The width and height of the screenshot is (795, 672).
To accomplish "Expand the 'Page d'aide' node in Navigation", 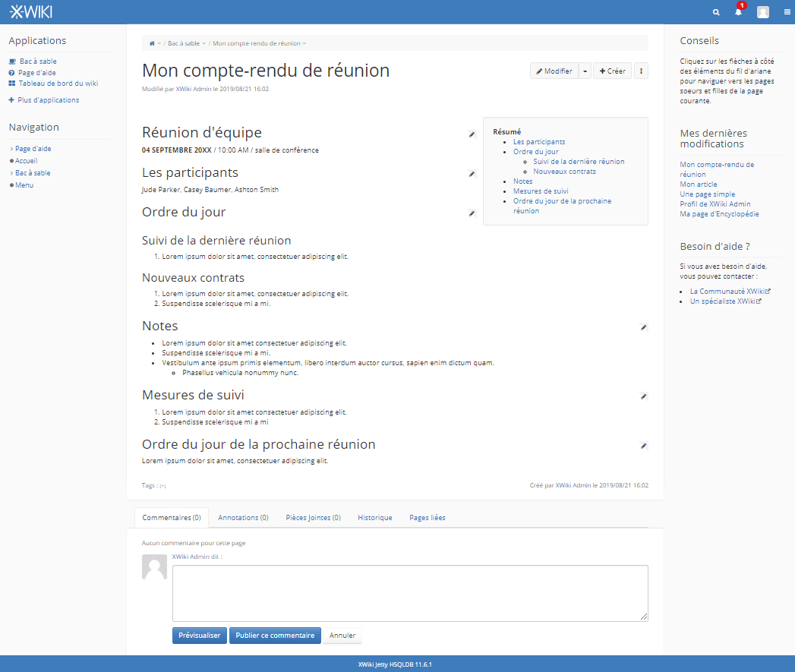I will [x=11, y=149].
